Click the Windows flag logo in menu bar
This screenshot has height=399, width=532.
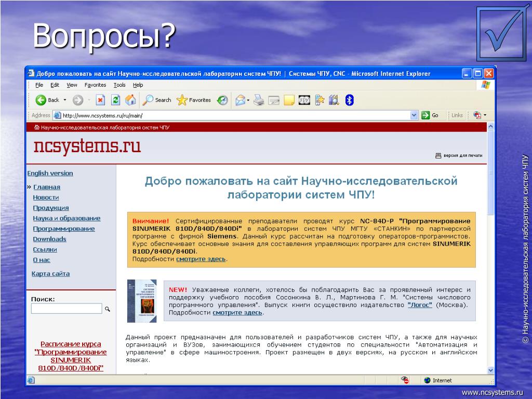tap(486, 85)
